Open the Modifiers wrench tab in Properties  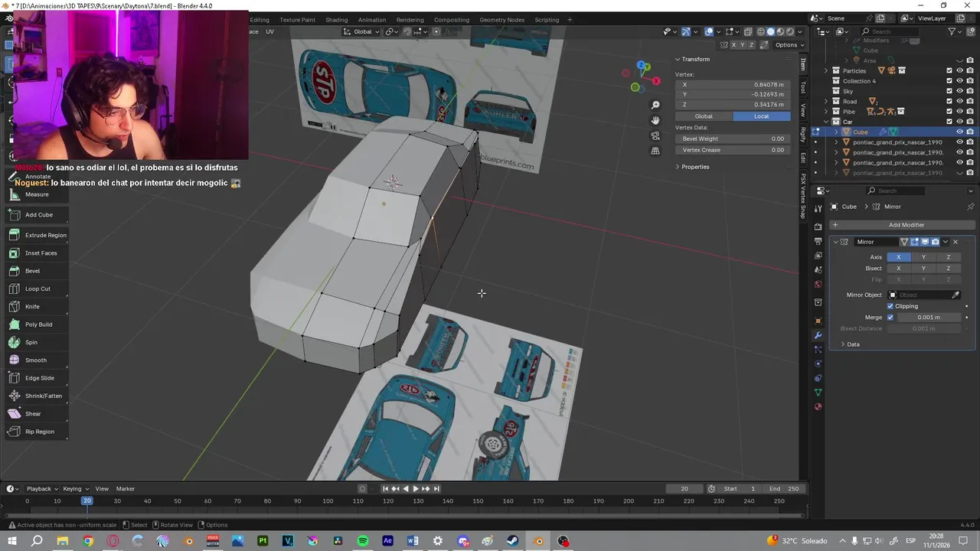point(818,335)
